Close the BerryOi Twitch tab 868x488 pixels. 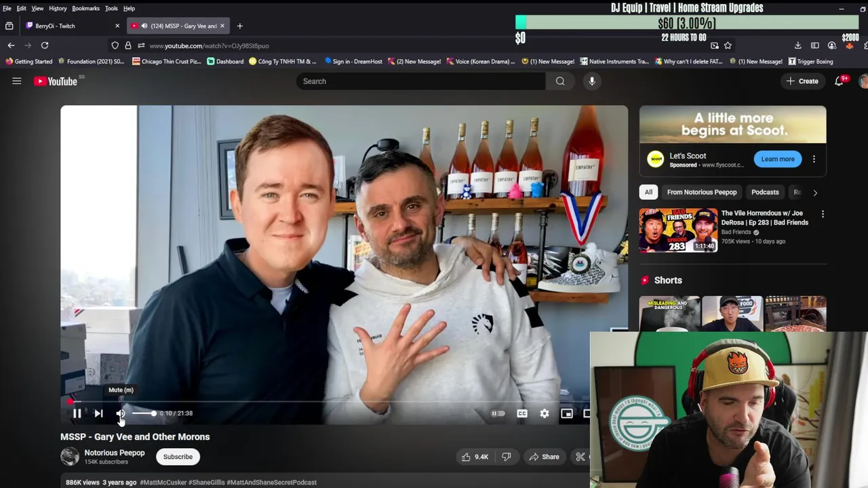(x=117, y=26)
